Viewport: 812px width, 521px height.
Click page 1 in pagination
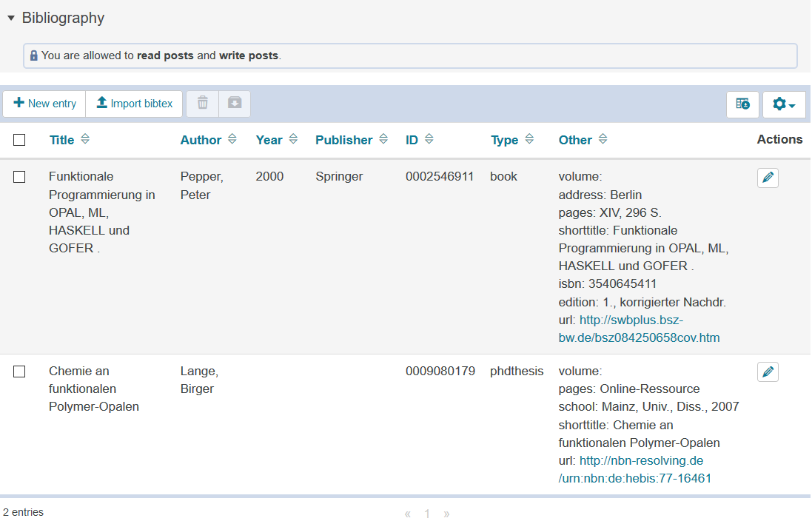(x=427, y=514)
